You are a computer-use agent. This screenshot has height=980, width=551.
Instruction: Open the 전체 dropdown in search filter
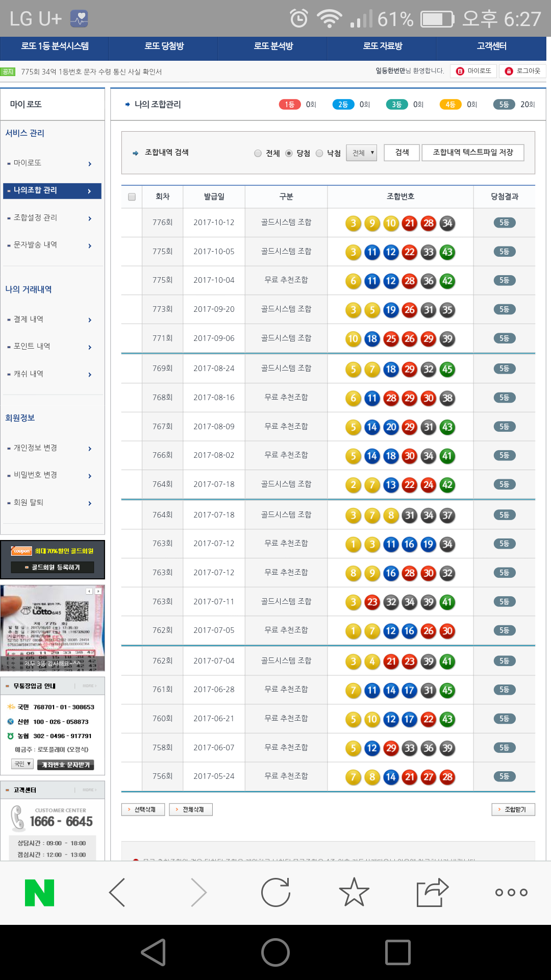tap(361, 153)
